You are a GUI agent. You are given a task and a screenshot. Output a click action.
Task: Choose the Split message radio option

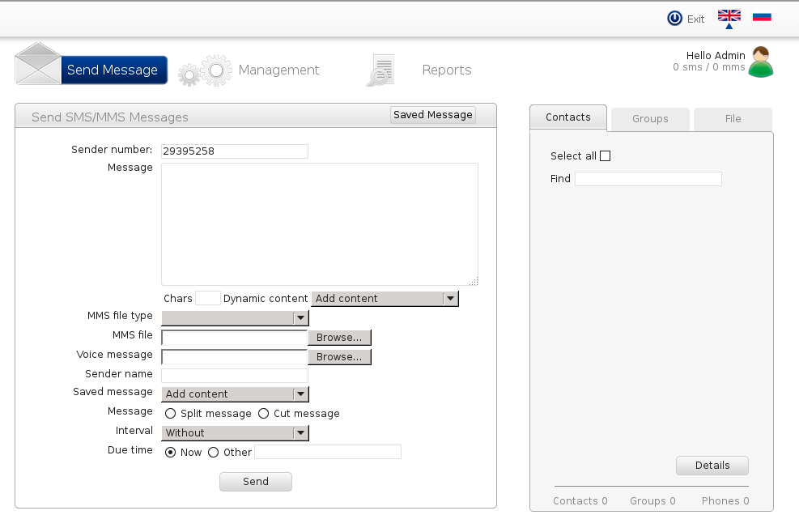(171, 414)
